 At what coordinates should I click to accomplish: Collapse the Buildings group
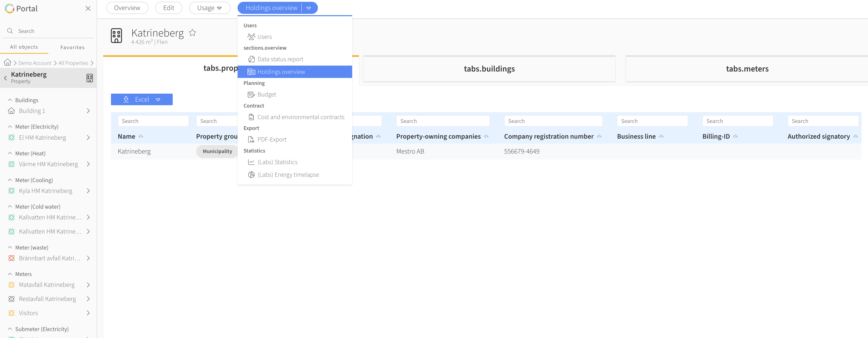click(x=10, y=100)
